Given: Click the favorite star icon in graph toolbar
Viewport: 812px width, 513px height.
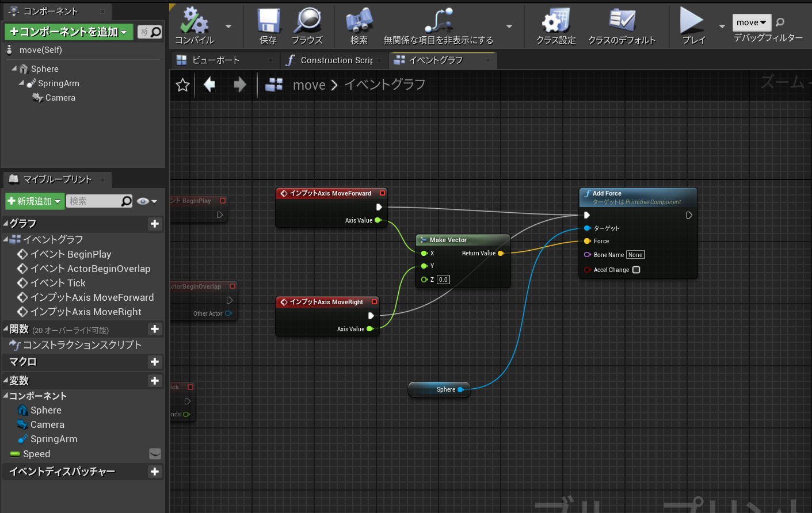Looking at the screenshot, I should [183, 85].
